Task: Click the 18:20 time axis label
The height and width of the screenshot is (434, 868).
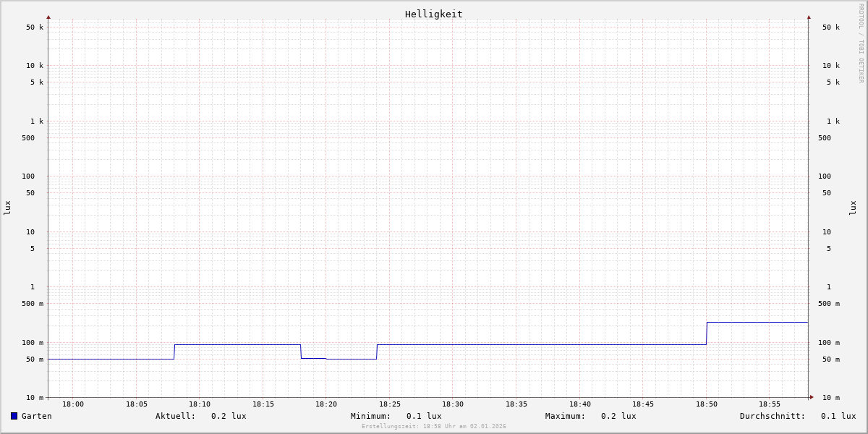Action: [326, 404]
